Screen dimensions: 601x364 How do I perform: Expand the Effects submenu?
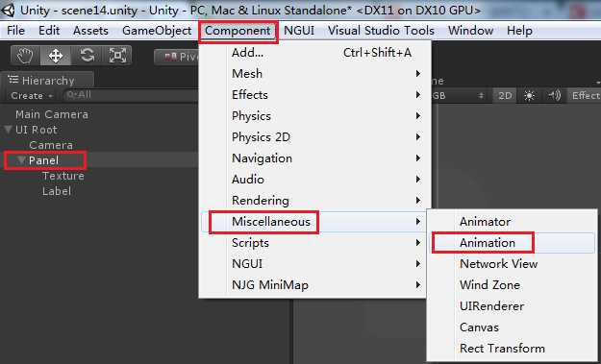tap(313, 94)
